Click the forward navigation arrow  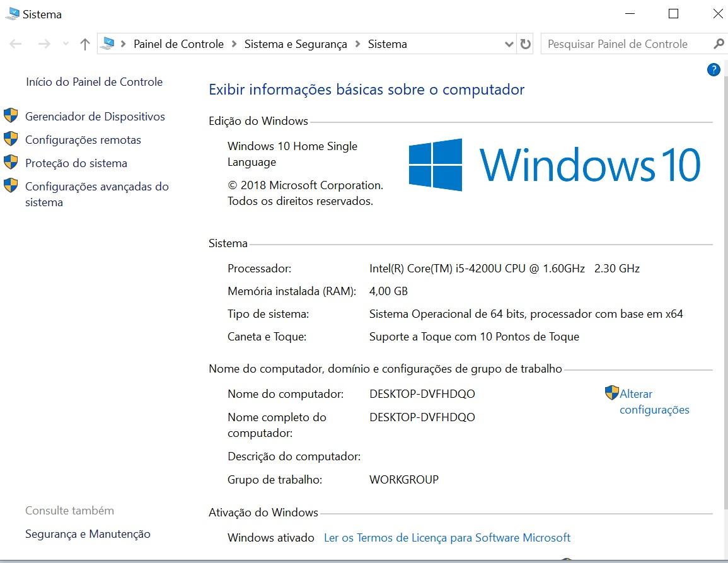coord(44,44)
